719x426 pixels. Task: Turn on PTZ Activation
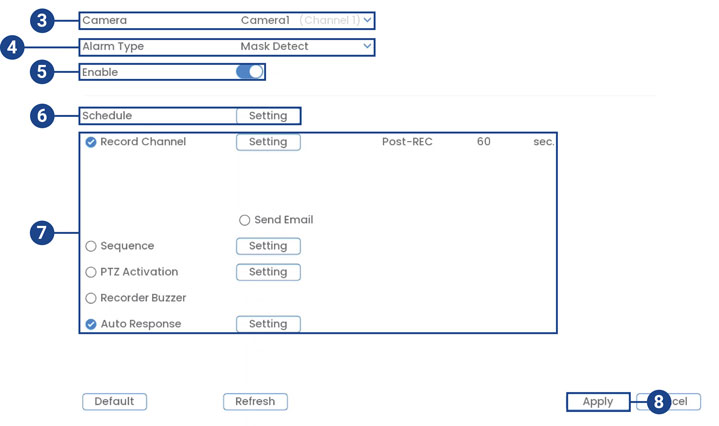click(91, 272)
